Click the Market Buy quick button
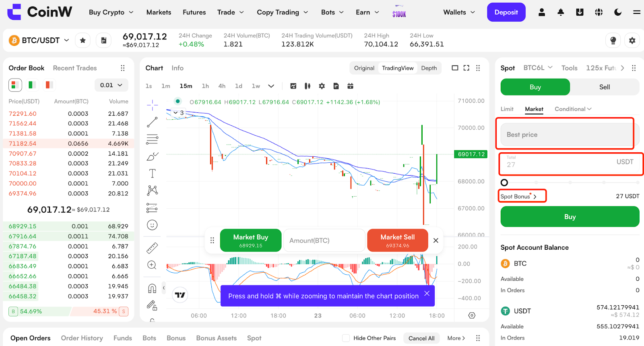This screenshot has height=346, width=644. pyautogui.click(x=251, y=240)
